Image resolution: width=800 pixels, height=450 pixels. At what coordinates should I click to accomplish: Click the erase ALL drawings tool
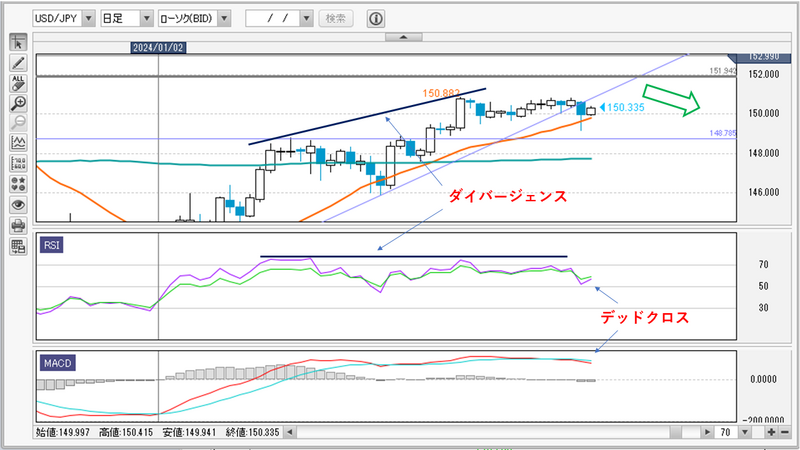click(18, 83)
